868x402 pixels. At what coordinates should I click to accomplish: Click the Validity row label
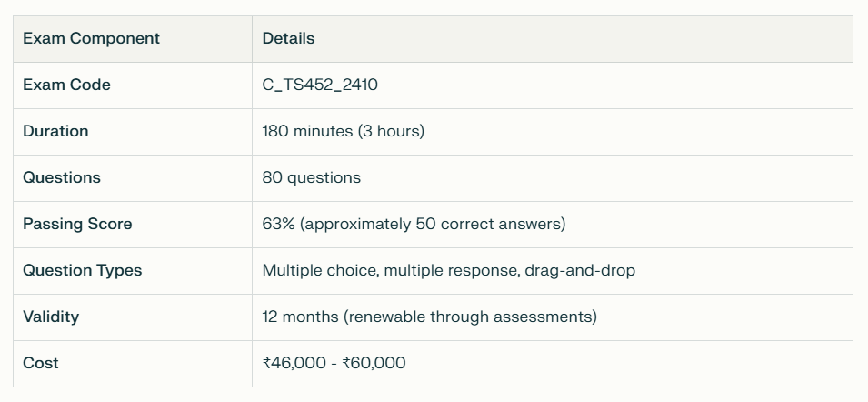click(x=51, y=317)
